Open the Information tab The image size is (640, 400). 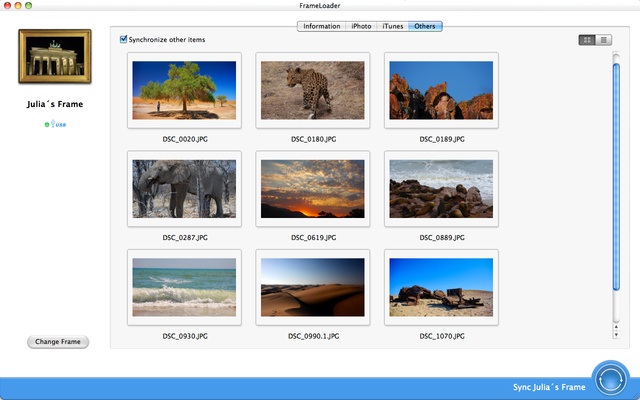pyautogui.click(x=322, y=26)
